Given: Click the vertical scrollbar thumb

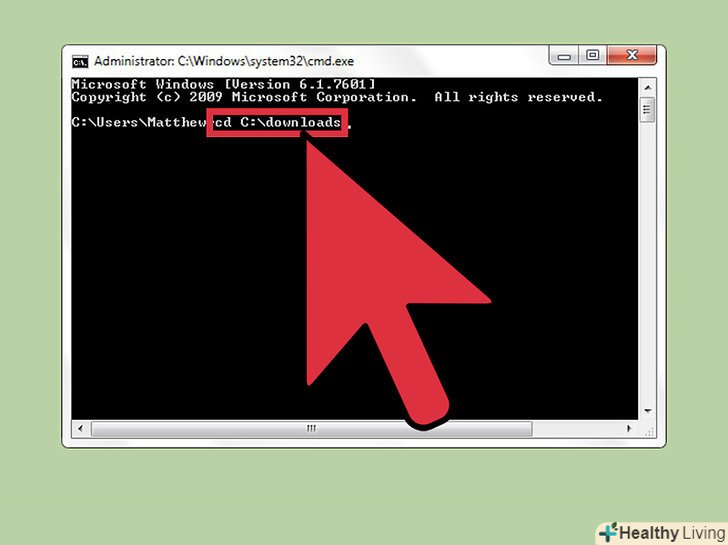Looking at the screenshot, I should pyautogui.click(x=648, y=110).
